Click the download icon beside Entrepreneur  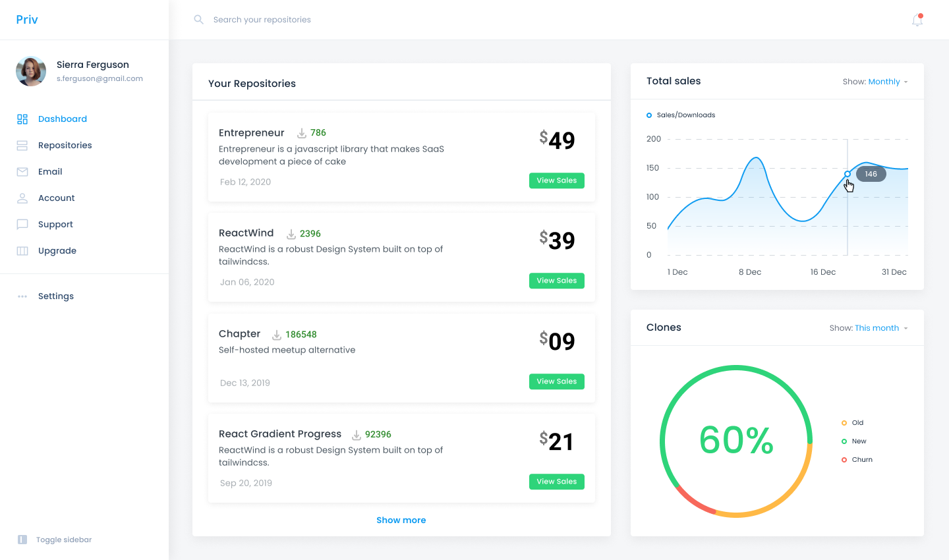302,133
